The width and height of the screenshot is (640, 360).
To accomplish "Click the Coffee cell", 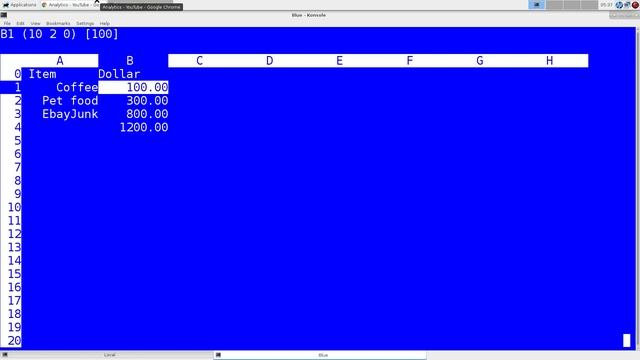I will click(x=77, y=87).
